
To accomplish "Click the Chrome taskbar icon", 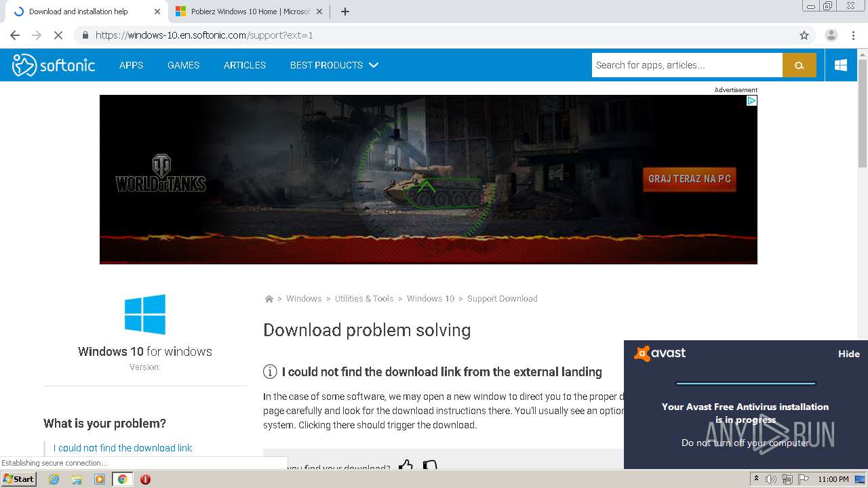I will point(122,479).
